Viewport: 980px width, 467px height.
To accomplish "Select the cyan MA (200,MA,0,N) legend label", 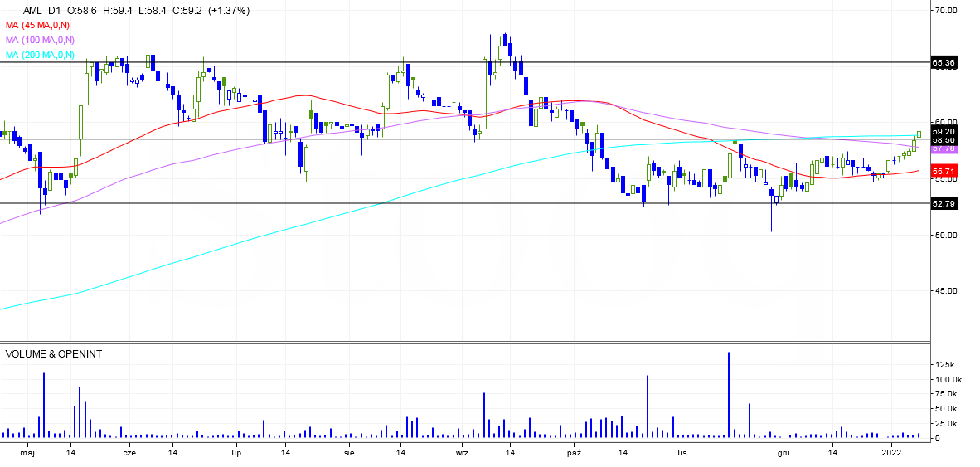I will [x=41, y=55].
